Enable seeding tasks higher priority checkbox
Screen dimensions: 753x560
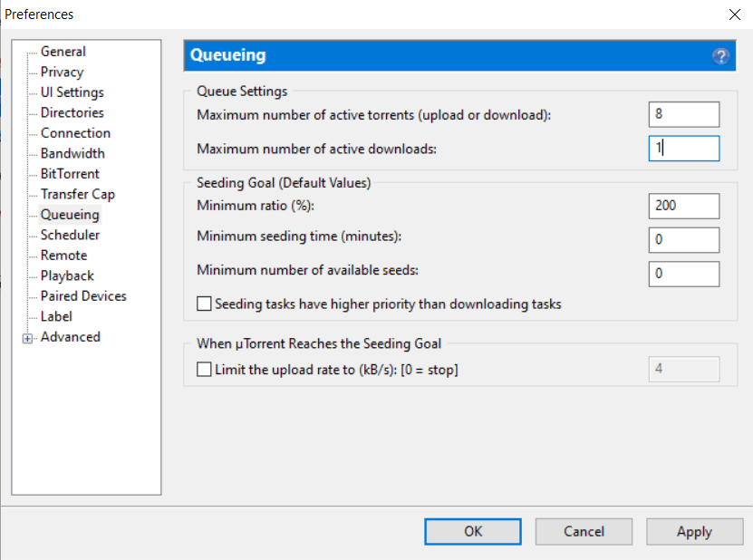point(204,304)
